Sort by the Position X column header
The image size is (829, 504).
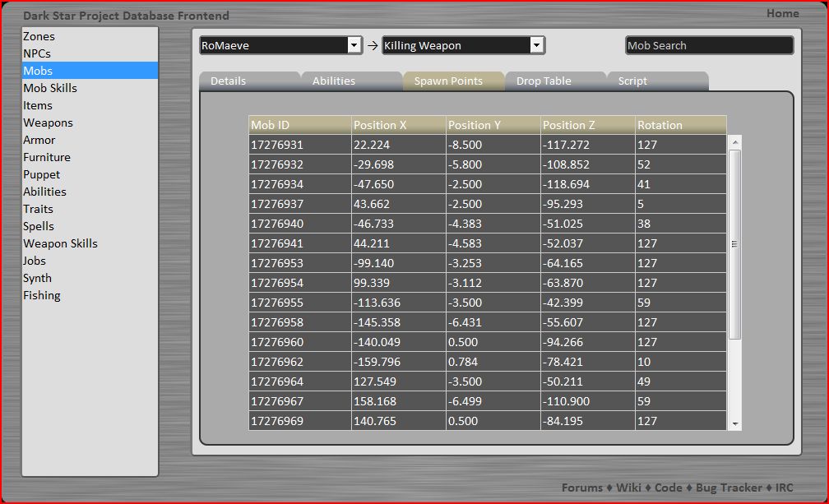tap(397, 125)
